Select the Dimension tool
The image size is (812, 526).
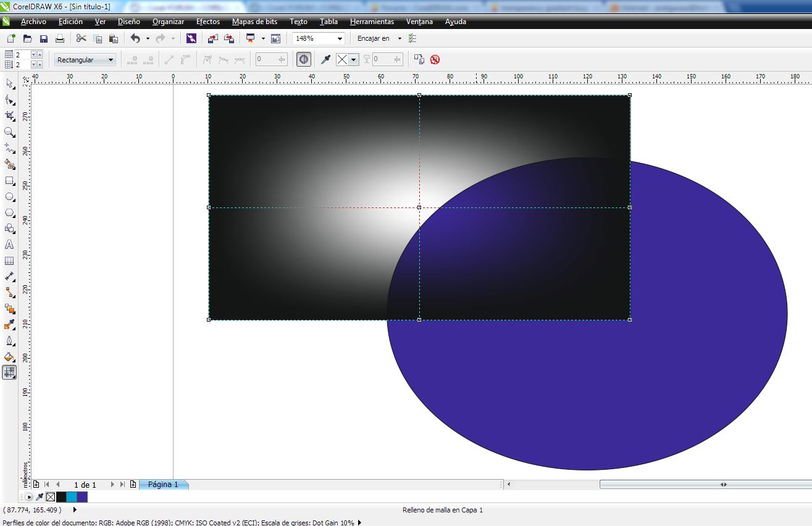click(x=9, y=277)
